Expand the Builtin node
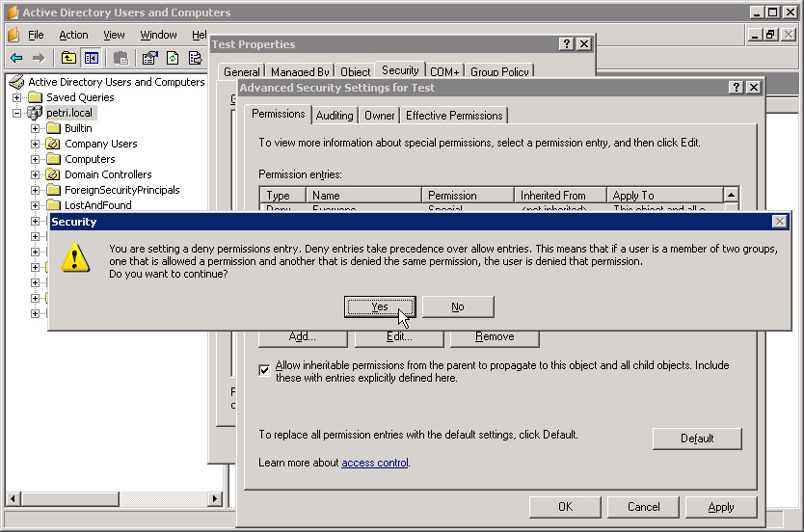Viewport: 804px width, 532px height. pos(35,128)
